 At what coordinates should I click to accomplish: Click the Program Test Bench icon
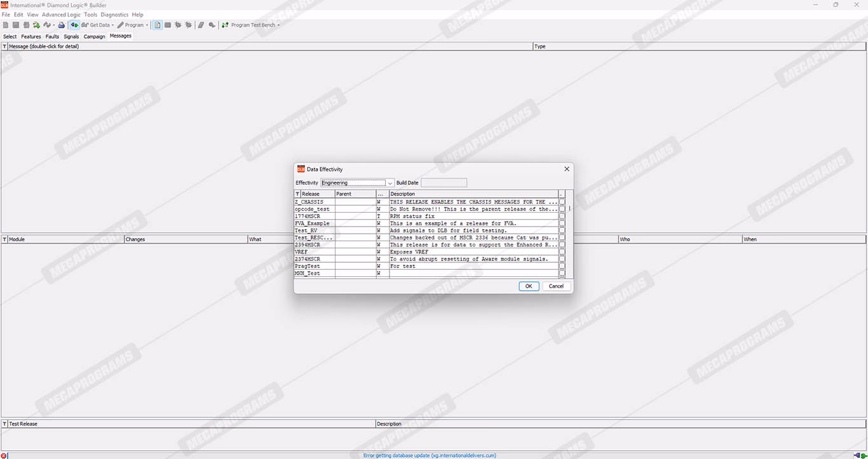pos(225,25)
